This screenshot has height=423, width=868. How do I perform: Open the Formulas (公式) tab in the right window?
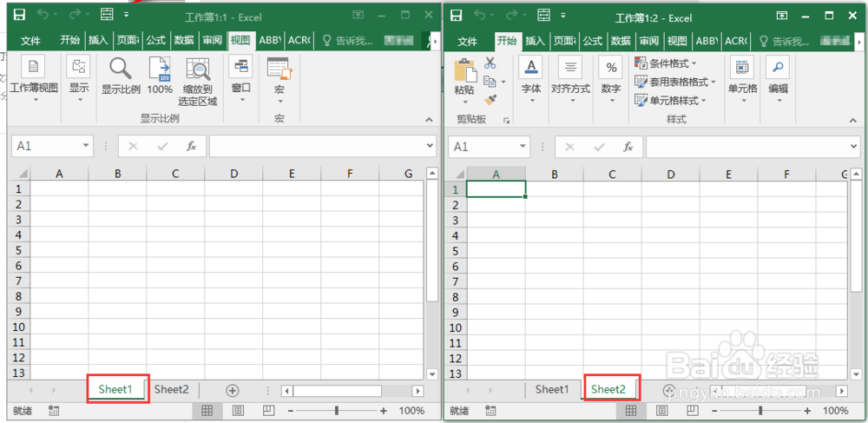click(592, 41)
